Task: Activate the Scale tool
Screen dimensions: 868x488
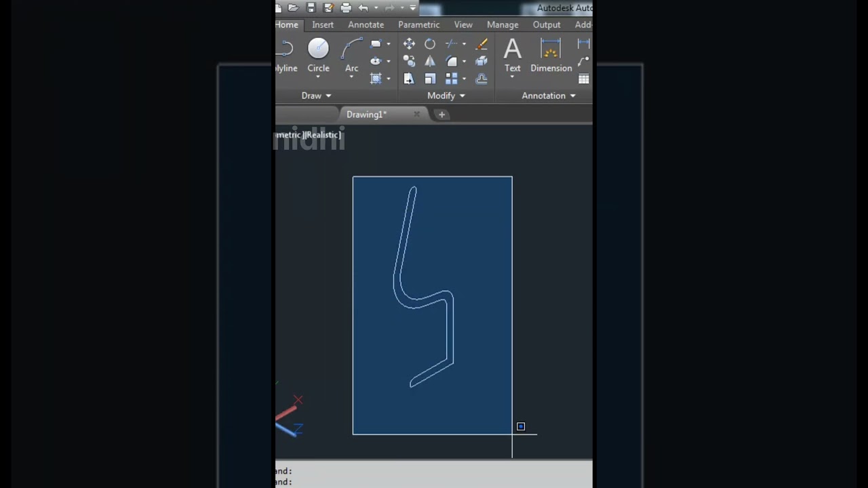Action: (x=430, y=79)
